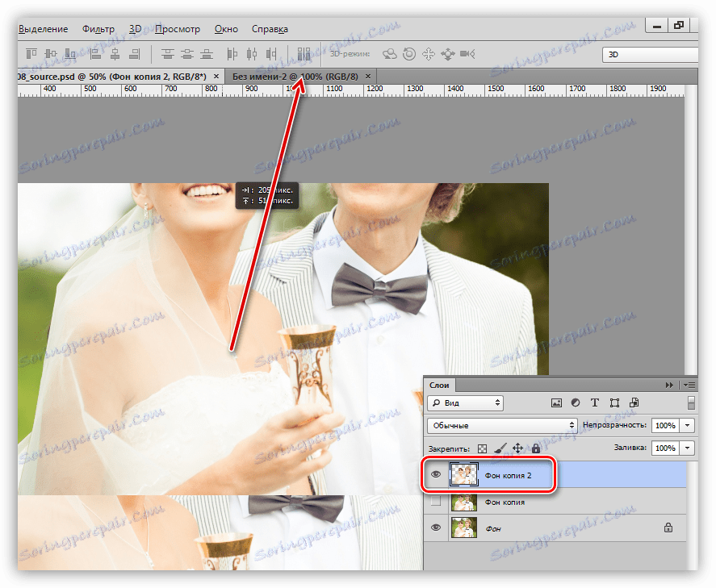Open the 'Вид' layer filter dropdown
This screenshot has width=716, height=588.
(x=465, y=402)
